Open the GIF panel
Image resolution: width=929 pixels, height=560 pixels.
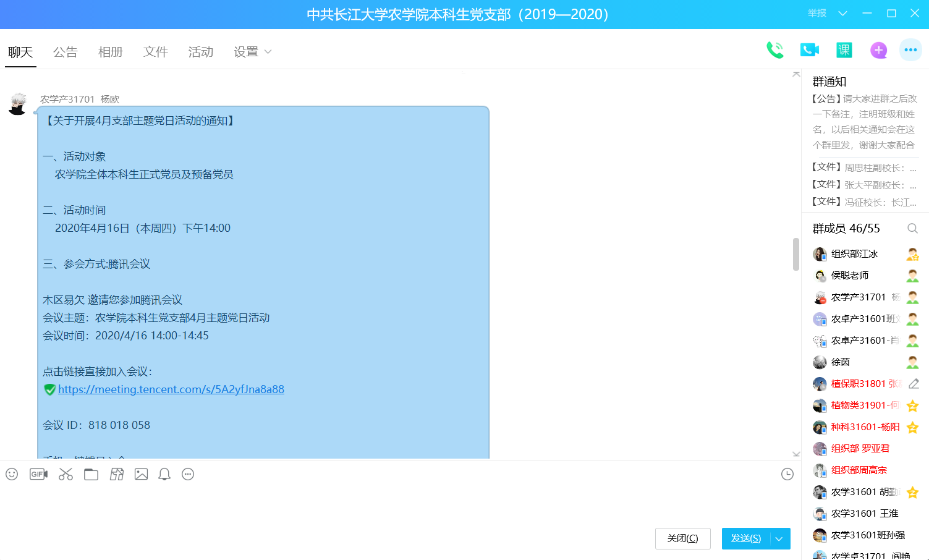[x=38, y=474]
